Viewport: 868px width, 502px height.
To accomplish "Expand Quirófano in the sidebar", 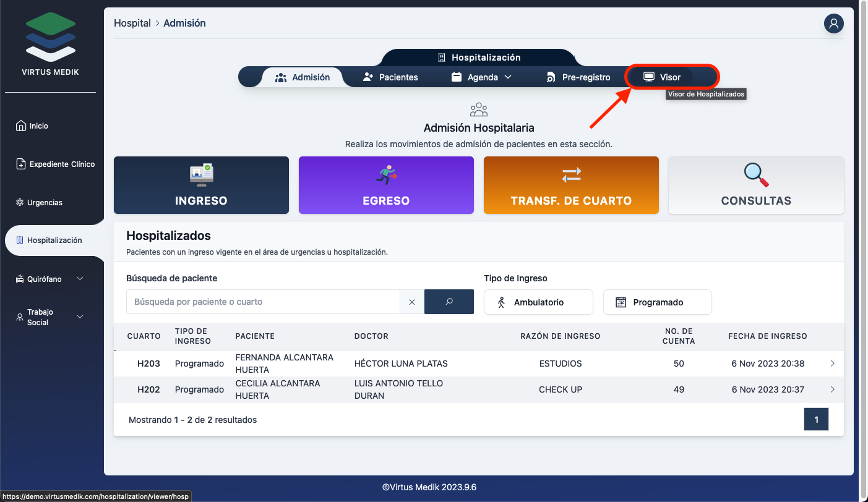I will pyautogui.click(x=51, y=279).
